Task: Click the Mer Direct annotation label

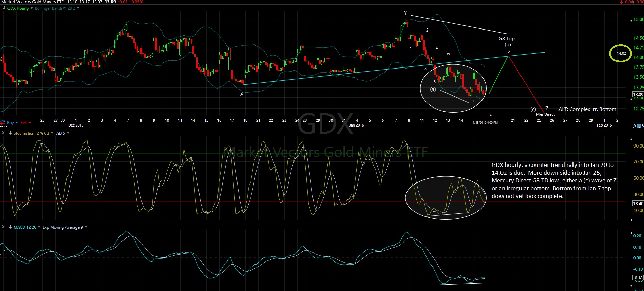Action: point(545,114)
